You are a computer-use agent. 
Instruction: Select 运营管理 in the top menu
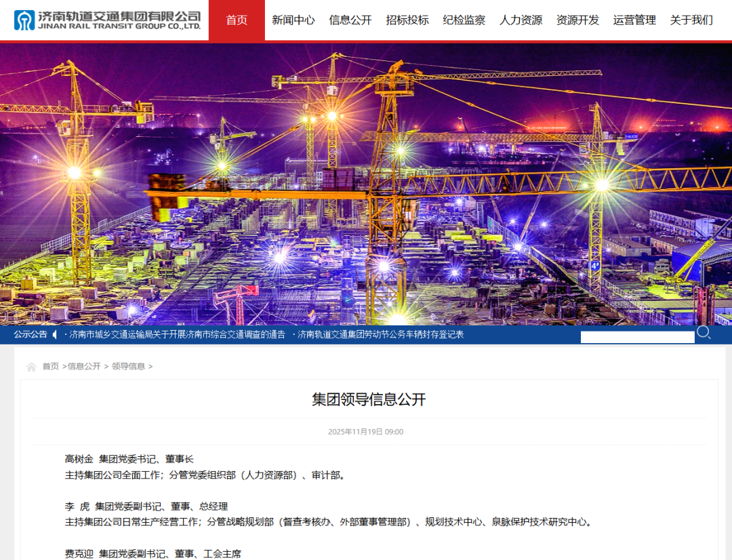point(634,20)
